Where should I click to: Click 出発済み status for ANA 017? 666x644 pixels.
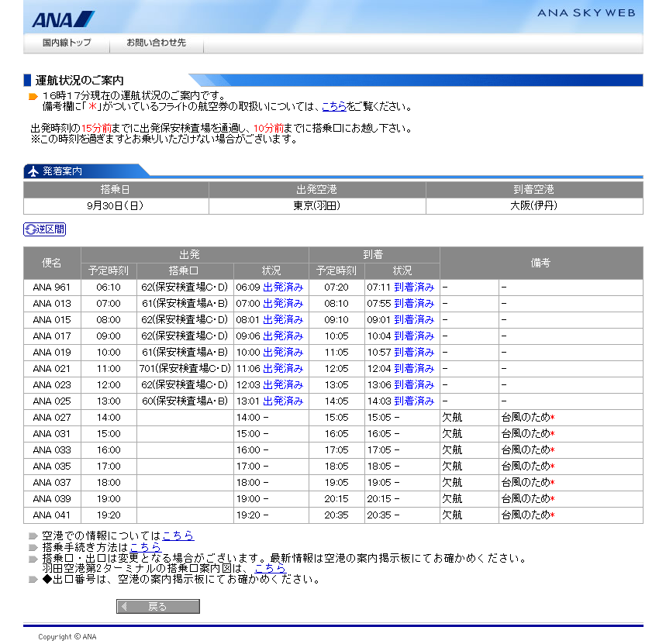[283, 336]
